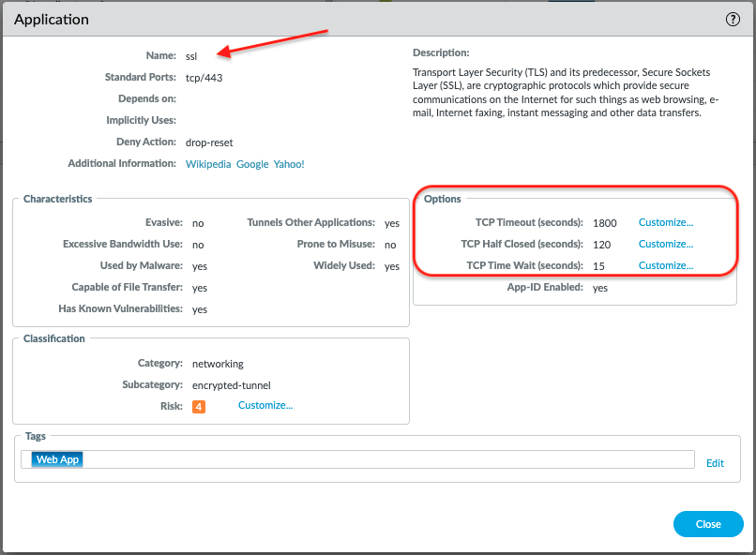Click the Used by Malware yes value

click(x=200, y=267)
